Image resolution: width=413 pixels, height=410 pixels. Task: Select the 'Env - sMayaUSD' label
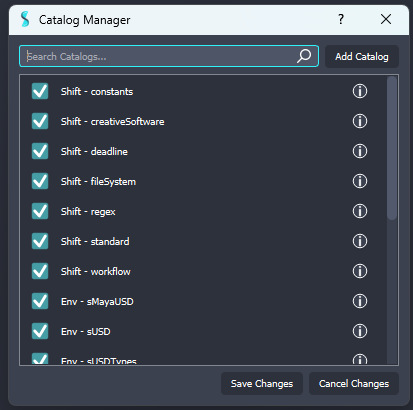pyautogui.click(x=97, y=302)
